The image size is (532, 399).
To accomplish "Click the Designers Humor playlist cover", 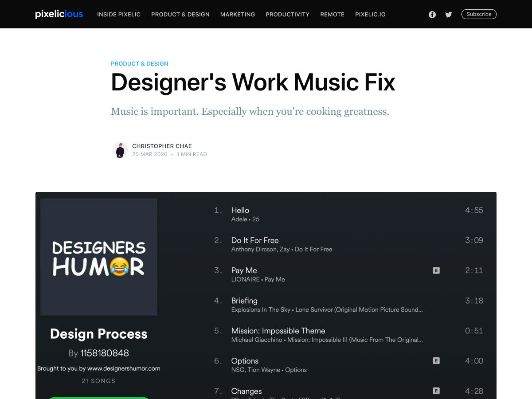I will click(x=99, y=257).
